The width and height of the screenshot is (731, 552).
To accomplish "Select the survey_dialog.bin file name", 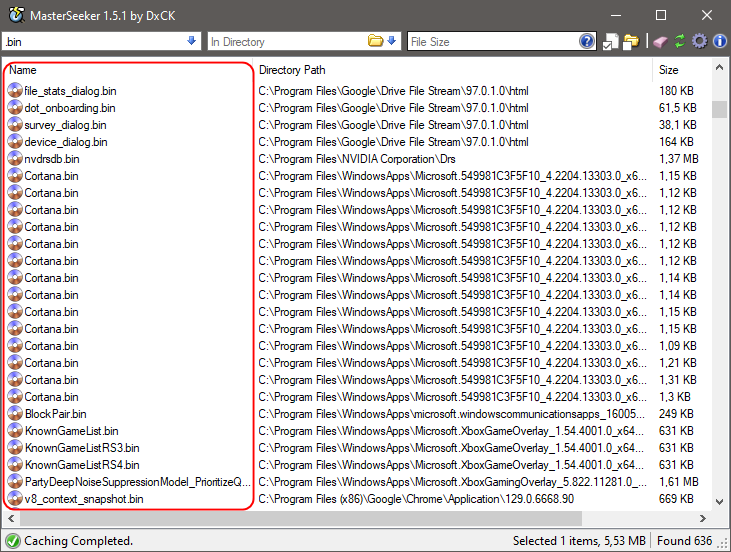I will point(65,125).
